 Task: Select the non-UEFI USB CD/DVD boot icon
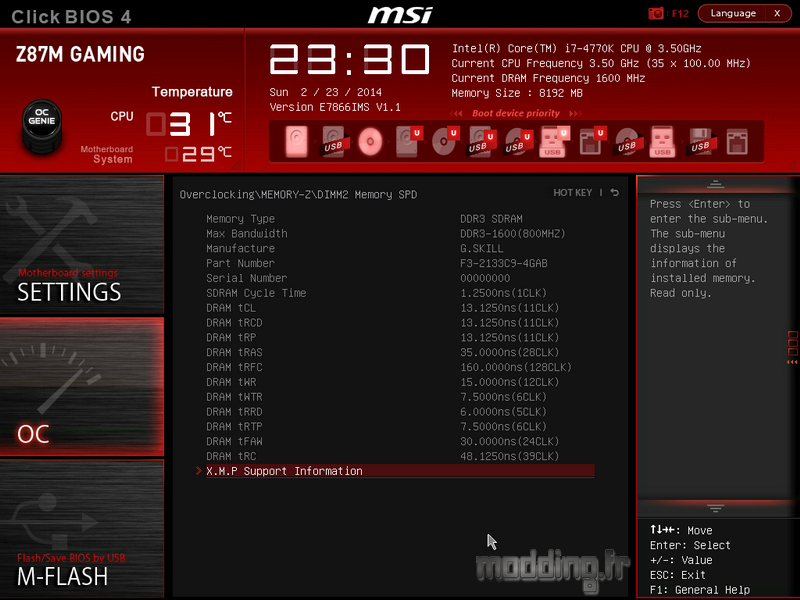pyautogui.click(x=628, y=142)
